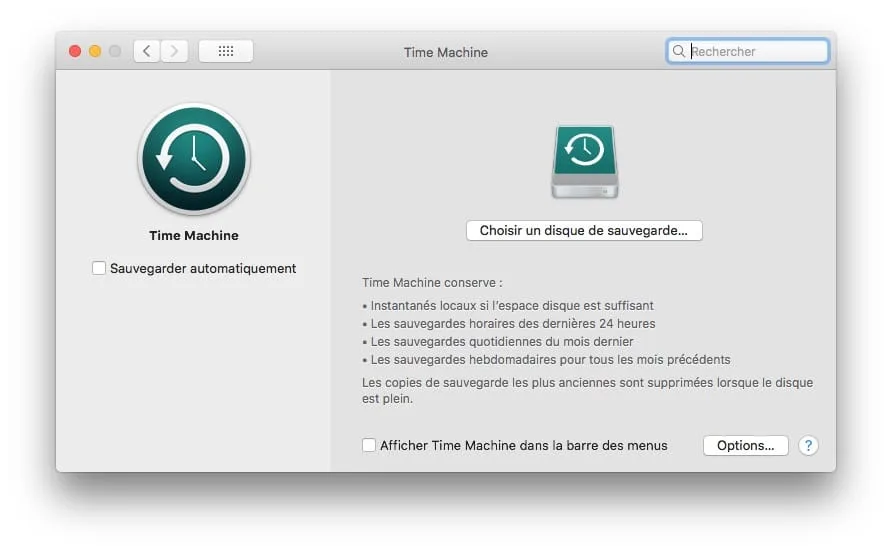
Task: Open the Options... button
Action: click(745, 446)
